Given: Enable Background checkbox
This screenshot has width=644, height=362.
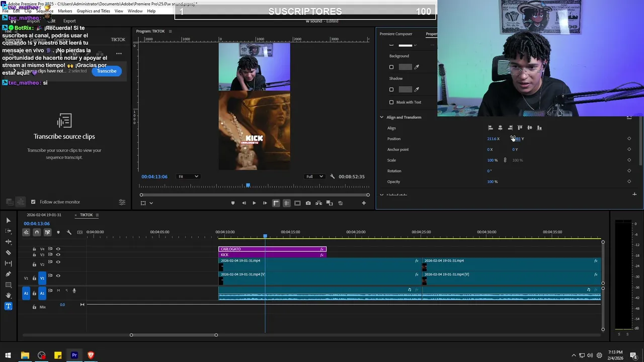Looking at the screenshot, I should (x=391, y=67).
